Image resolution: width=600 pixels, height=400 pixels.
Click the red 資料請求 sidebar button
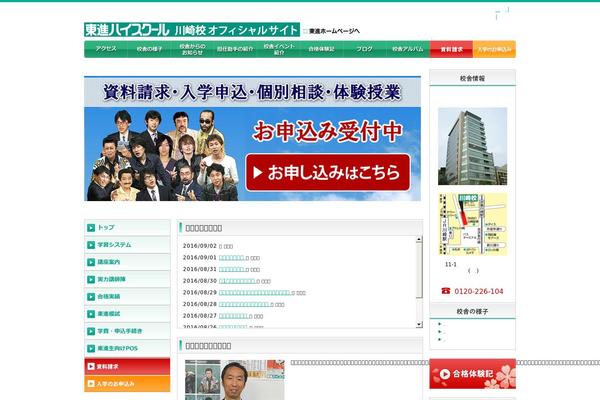127,366
